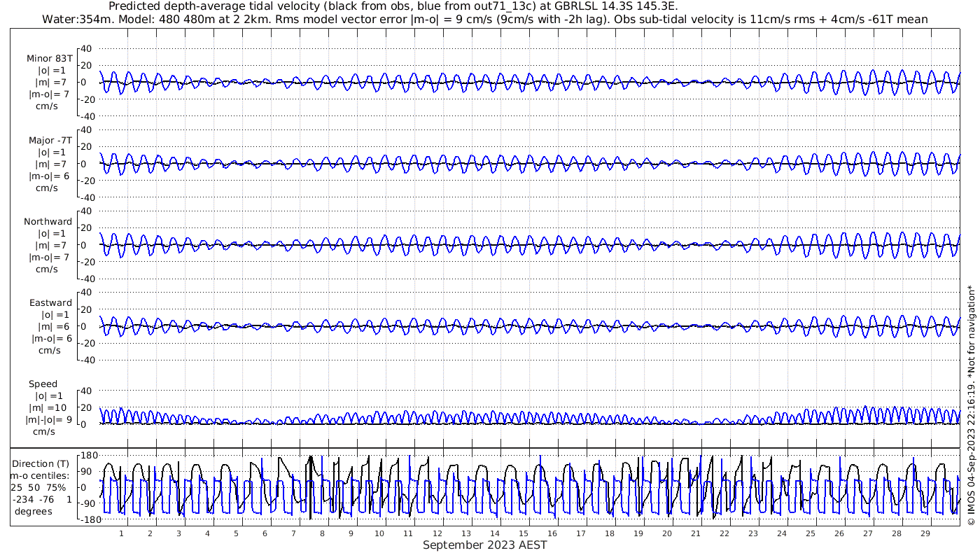980x560 pixels.
Task: Click the 'm-o centiles:' label
Action: point(39,475)
